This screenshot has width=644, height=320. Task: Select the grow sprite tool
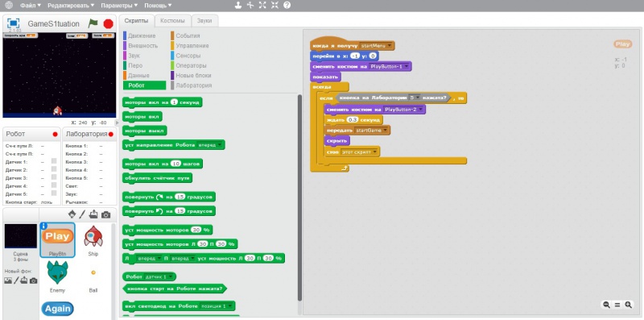coord(262,6)
